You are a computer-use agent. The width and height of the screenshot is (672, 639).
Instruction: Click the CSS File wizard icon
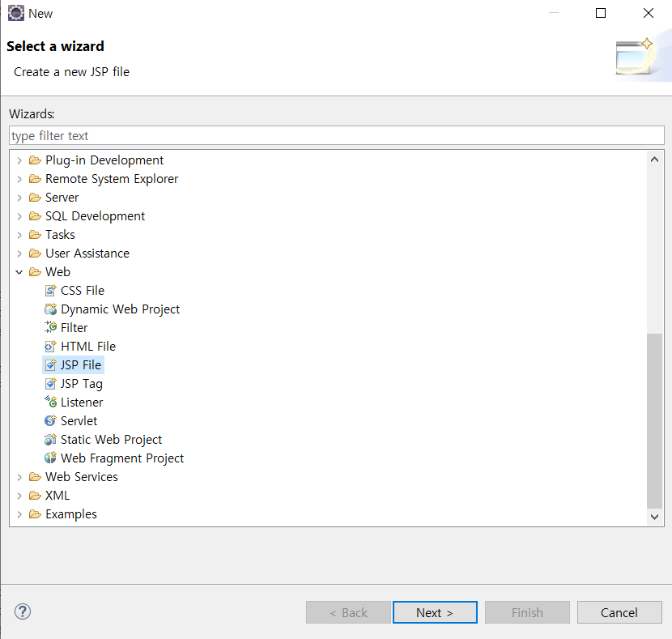(50, 291)
